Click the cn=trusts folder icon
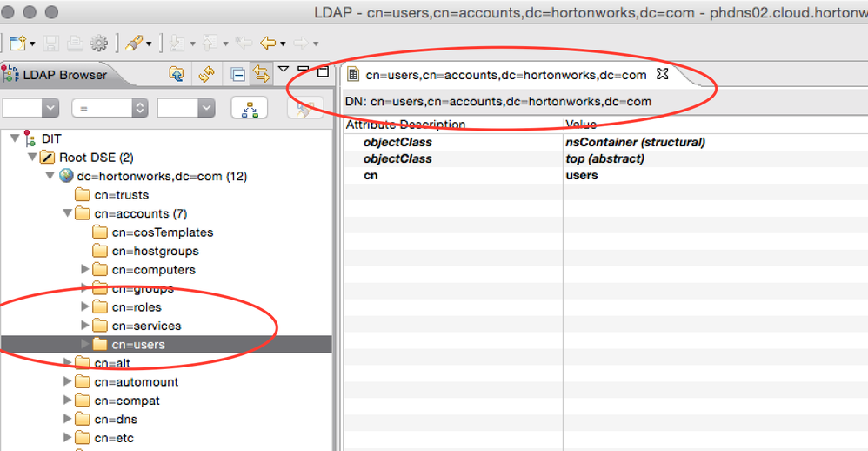This screenshot has width=868, height=451. [83, 194]
